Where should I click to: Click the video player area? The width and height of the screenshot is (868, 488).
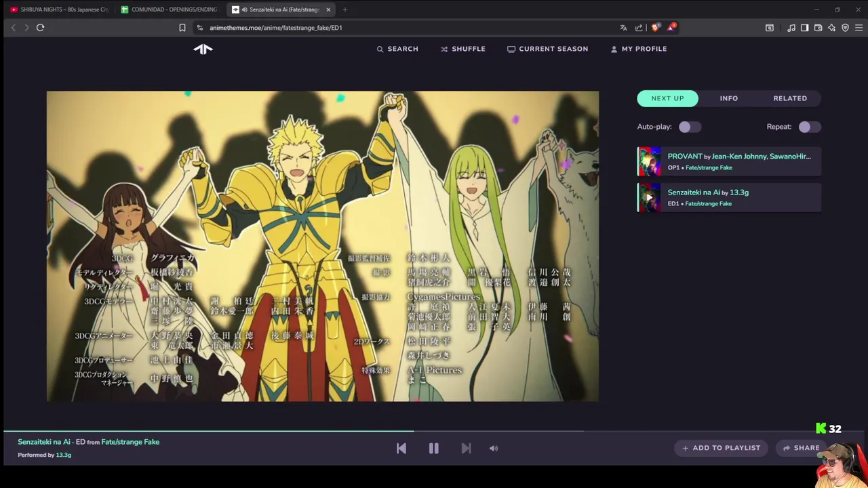point(323,246)
